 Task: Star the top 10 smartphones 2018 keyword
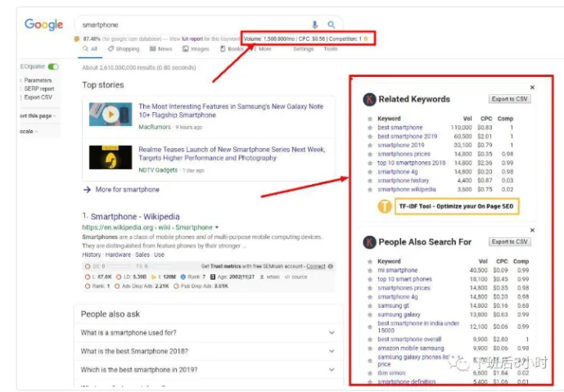click(x=370, y=163)
